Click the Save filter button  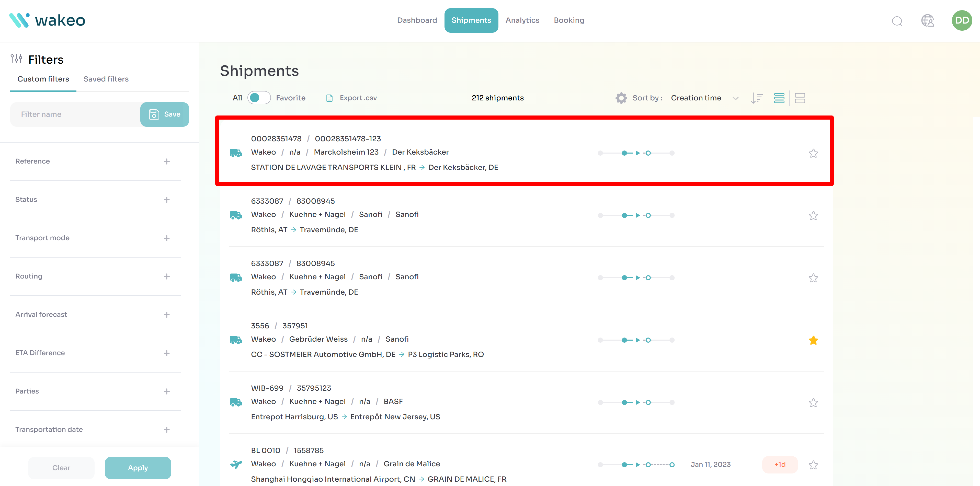point(164,114)
